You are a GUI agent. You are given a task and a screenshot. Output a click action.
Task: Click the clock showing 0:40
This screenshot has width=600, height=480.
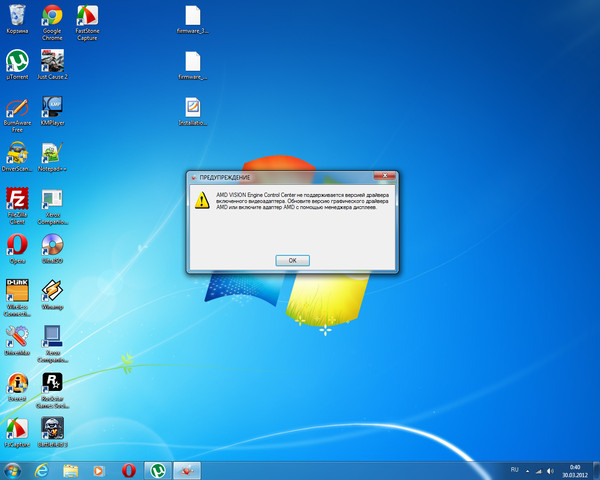(574, 471)
